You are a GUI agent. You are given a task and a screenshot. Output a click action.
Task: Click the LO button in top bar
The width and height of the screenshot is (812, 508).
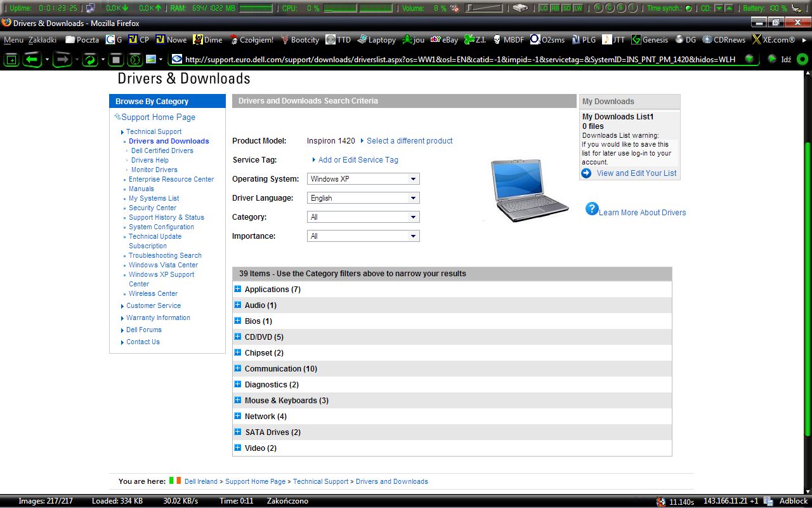click(x=544, y=8)
